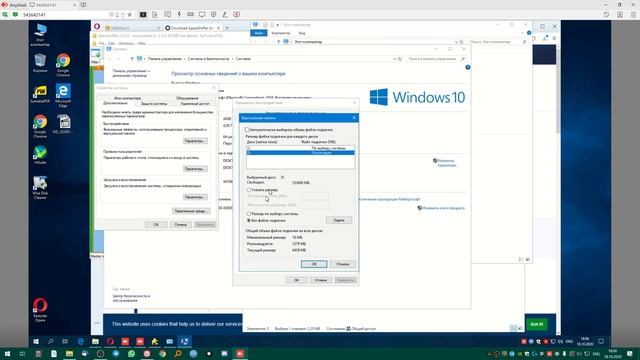Image resolution: width=640 pixels, height=360 pixels.
Task: Click Opera icon on remote taskbar
Action: pos(110,341)
